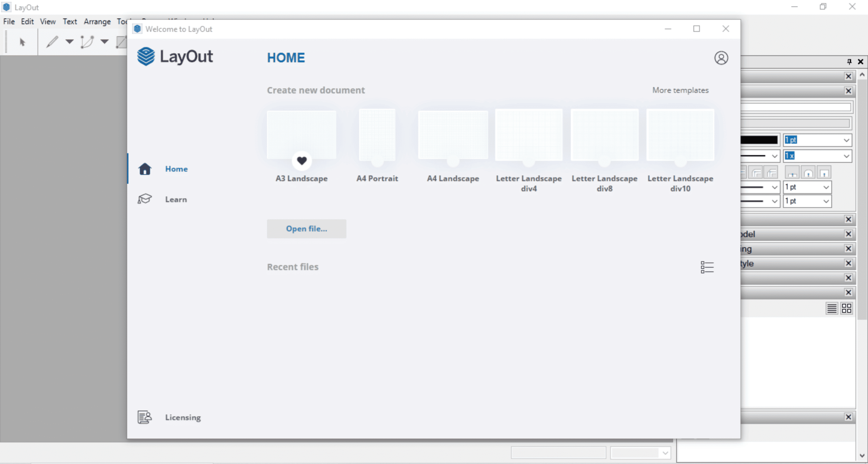868x464 pixels.
Task: Choose Letter Landscape div4 template thumbnail
Action: [x=529, y=135]
